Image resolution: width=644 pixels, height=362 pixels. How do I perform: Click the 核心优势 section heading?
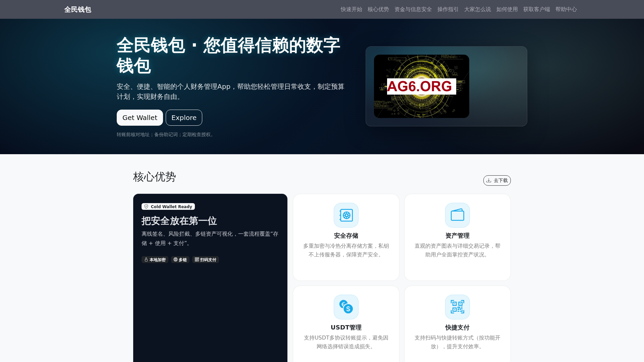(154, 177)
